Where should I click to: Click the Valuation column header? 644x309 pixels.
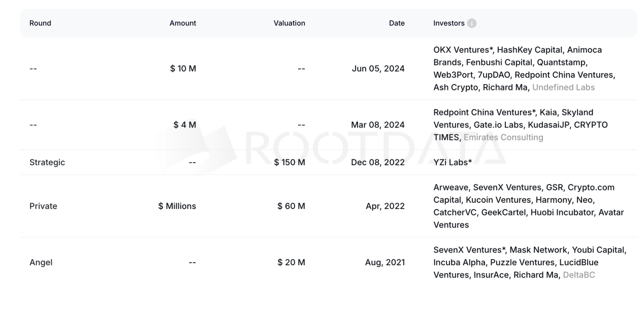289,23
